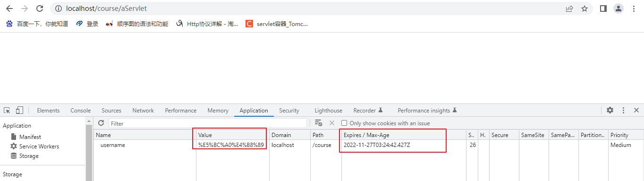This screenshot has height=181, width=644.
Task: Switch to the Console tab
Action: pos(81,111)
